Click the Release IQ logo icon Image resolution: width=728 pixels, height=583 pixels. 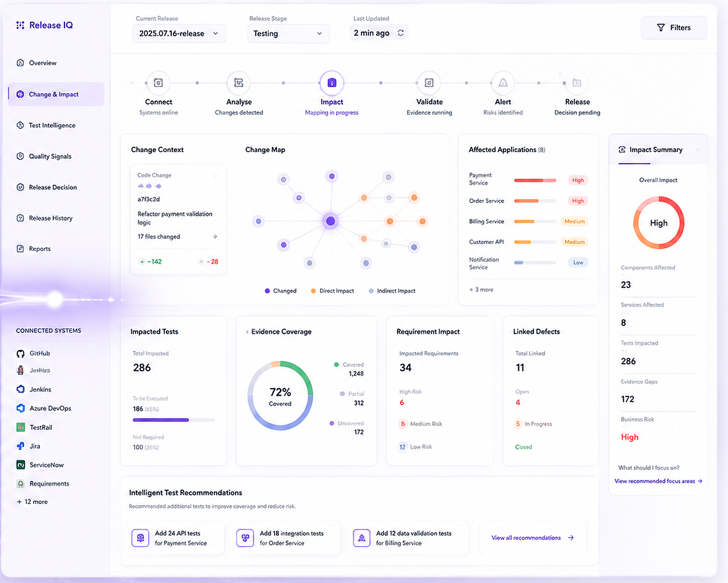pos(20,25)
